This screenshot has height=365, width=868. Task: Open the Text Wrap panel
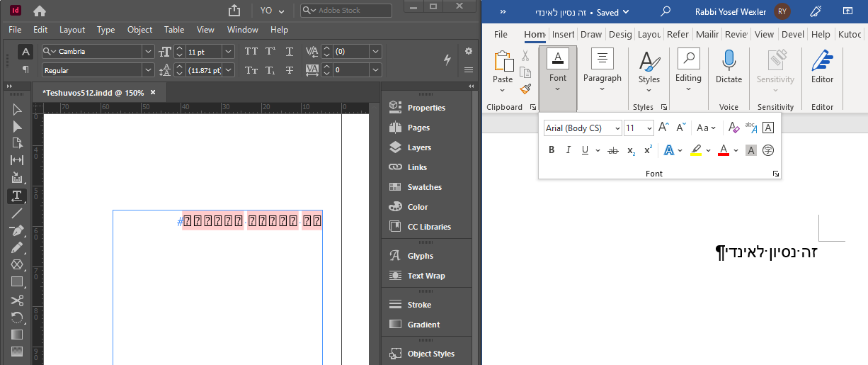pyautogui.click(x=426, y=276)
